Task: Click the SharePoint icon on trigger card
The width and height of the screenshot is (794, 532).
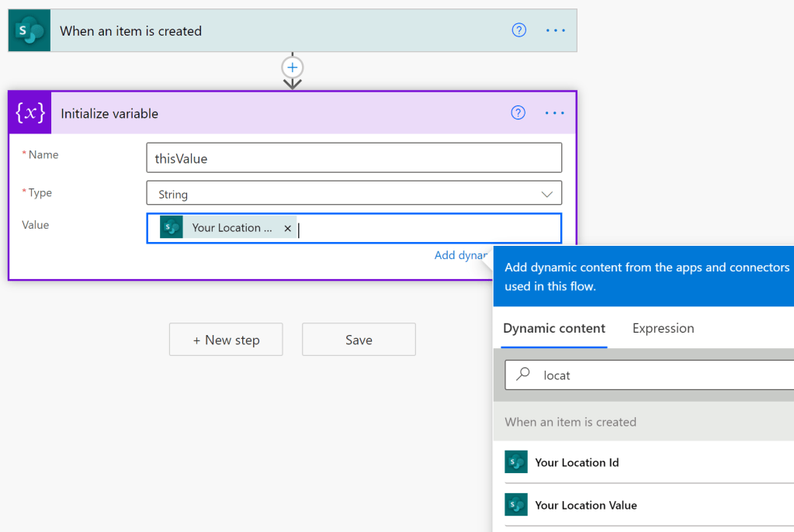Action: (x=29, y=31)
